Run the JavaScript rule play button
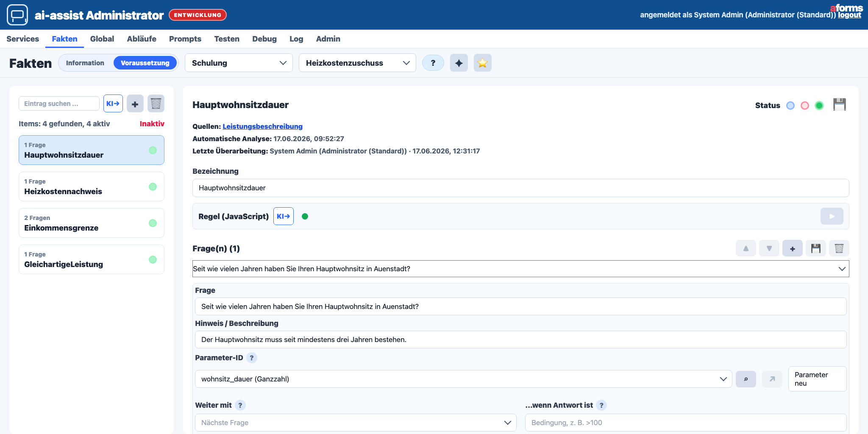The width and height of the screenshot is (868, 434). pos(832,216)
